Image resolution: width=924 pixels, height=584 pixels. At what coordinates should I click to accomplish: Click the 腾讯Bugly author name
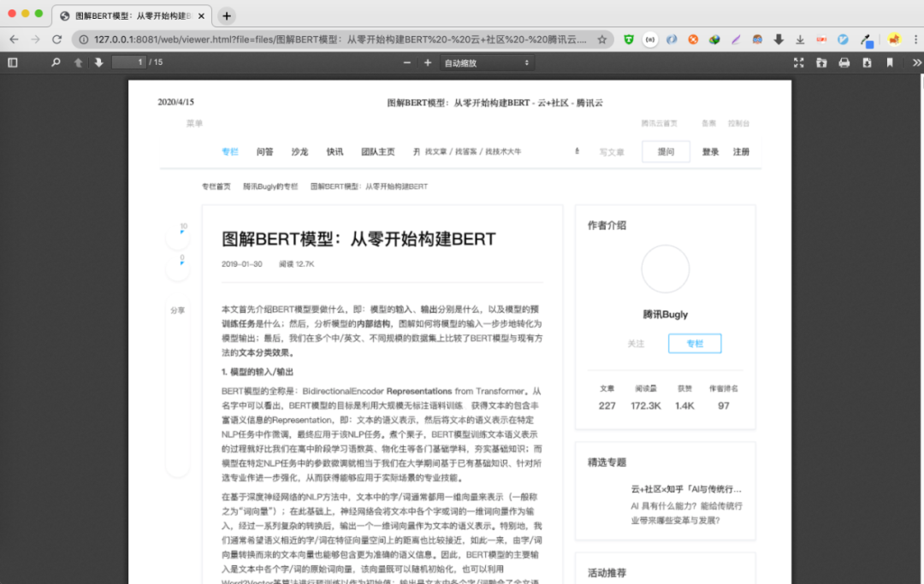click(x=666, y=315)
